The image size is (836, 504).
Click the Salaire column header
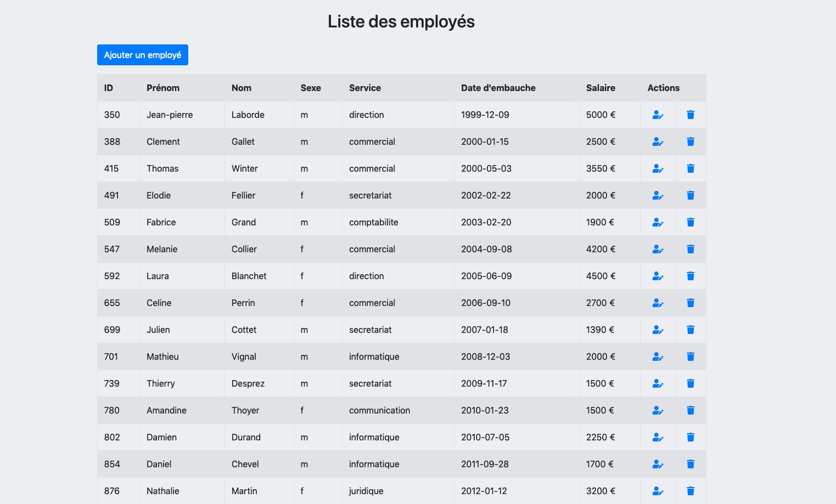click(601, 88)
